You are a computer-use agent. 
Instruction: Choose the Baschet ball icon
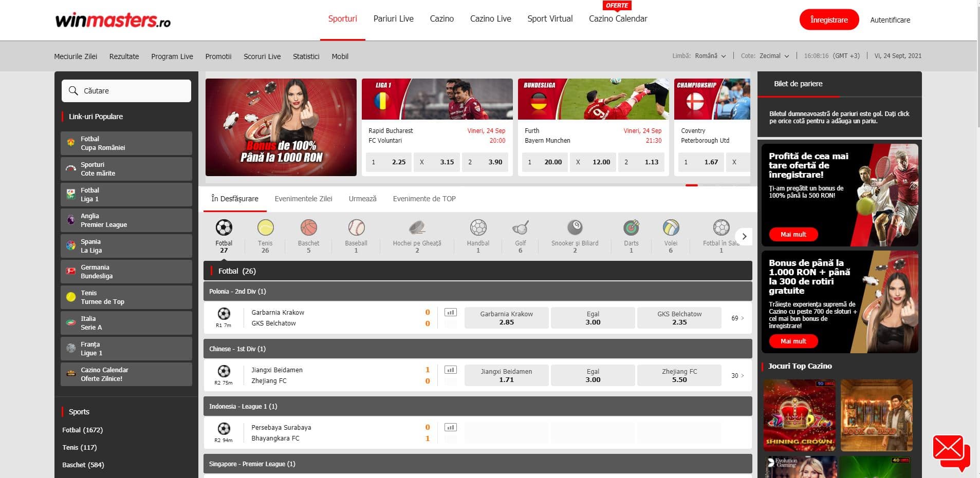(308, 227)
